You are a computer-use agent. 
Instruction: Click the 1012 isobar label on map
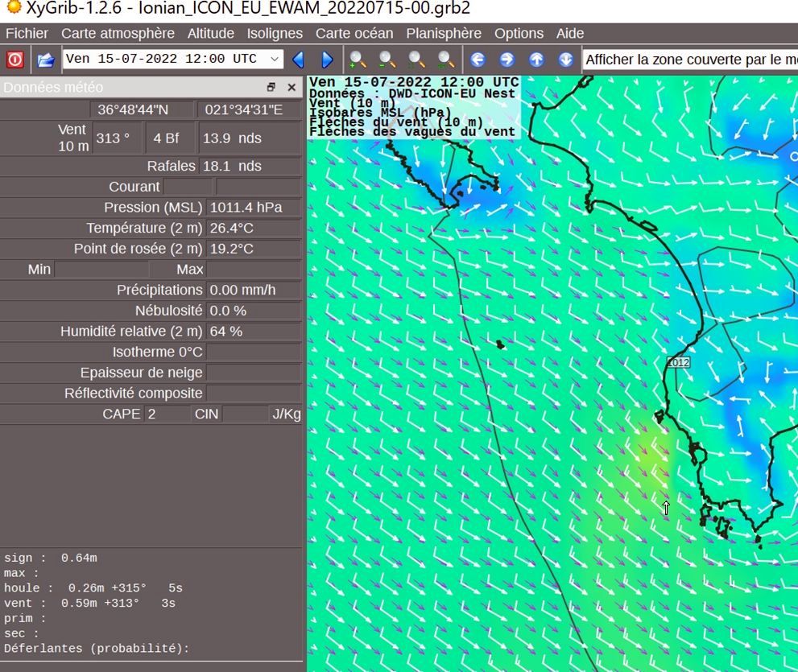coord(678,363)
